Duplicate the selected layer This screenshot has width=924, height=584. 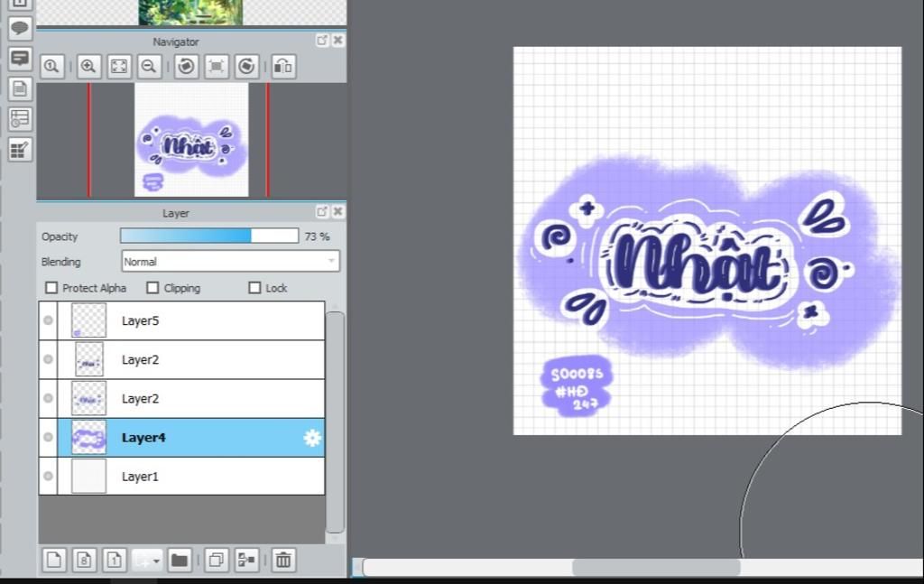tap(217, 560)
